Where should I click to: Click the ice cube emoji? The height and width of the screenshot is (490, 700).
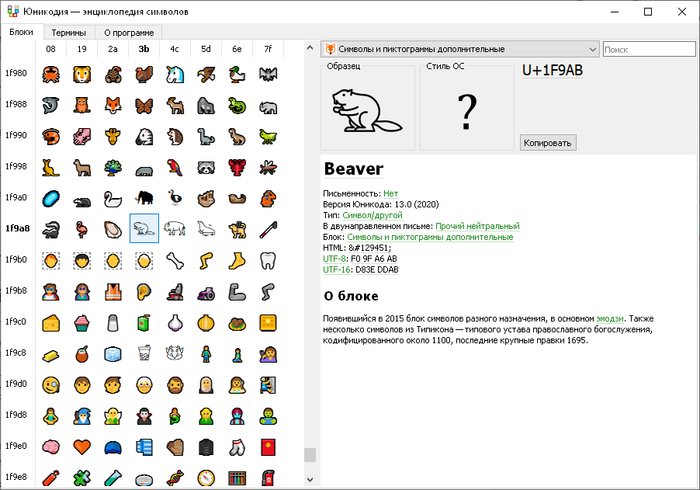(x=113, y=353)
